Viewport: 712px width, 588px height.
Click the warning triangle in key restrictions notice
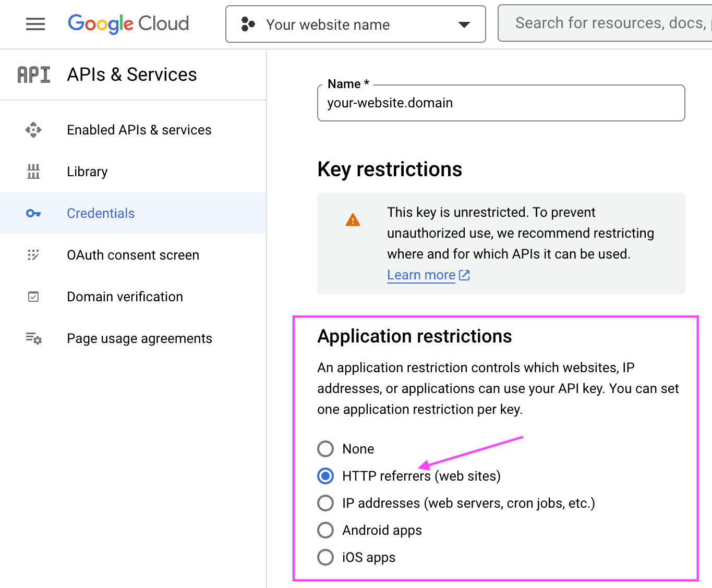coord(353,219)
